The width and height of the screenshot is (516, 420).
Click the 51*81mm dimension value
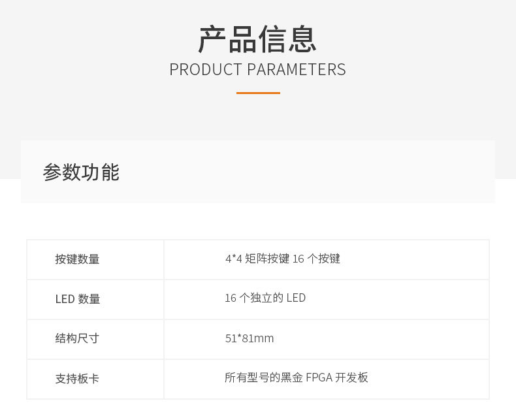pyautogui.click(x=250, y=338)
